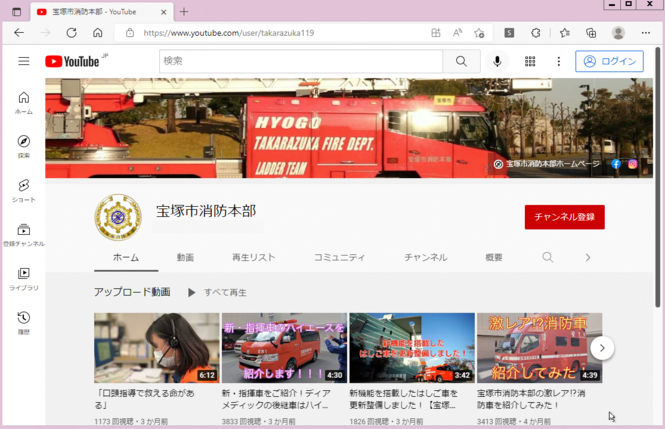Select the 動画 channel tab
The height and width of the screenshot is (429, 665).
(x=185, y=257)
